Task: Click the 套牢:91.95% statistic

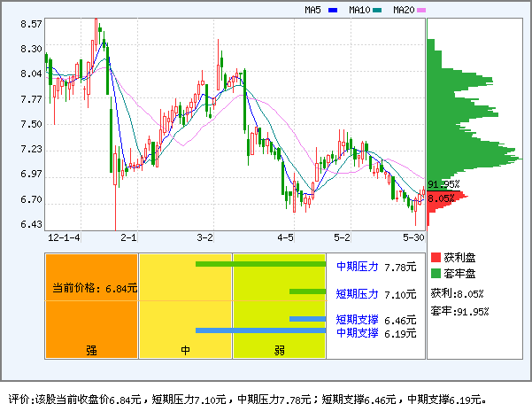Action: [x=459, y=311]
